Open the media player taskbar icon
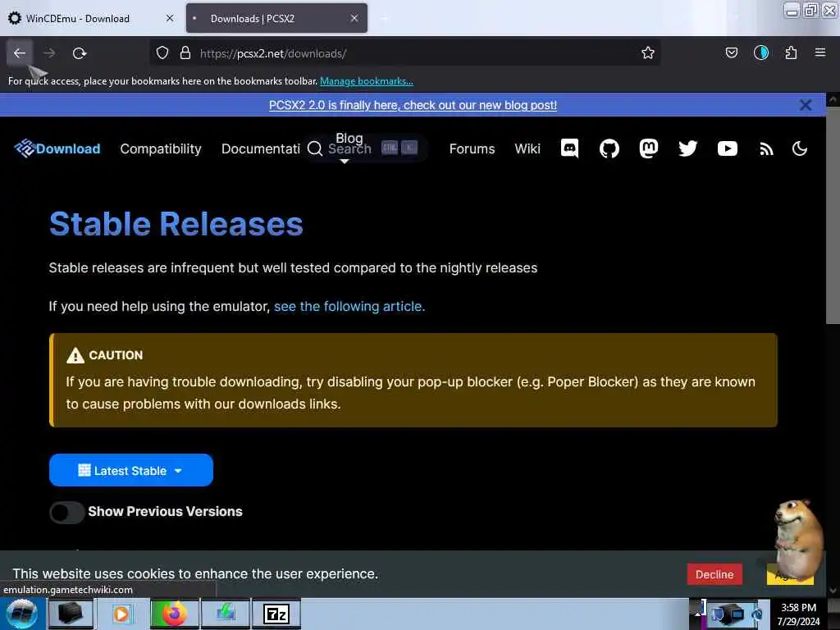This screenshot has height=630, width=840. pos(121,614)
